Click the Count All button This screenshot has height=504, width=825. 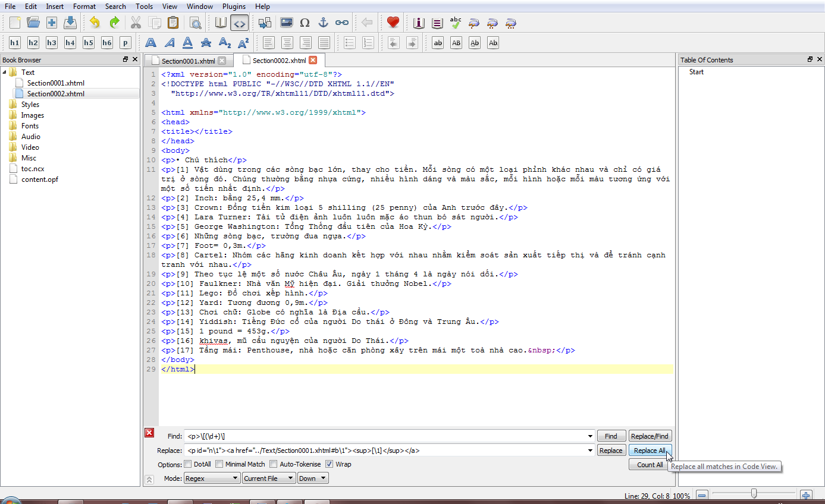[x=650, y=465]
